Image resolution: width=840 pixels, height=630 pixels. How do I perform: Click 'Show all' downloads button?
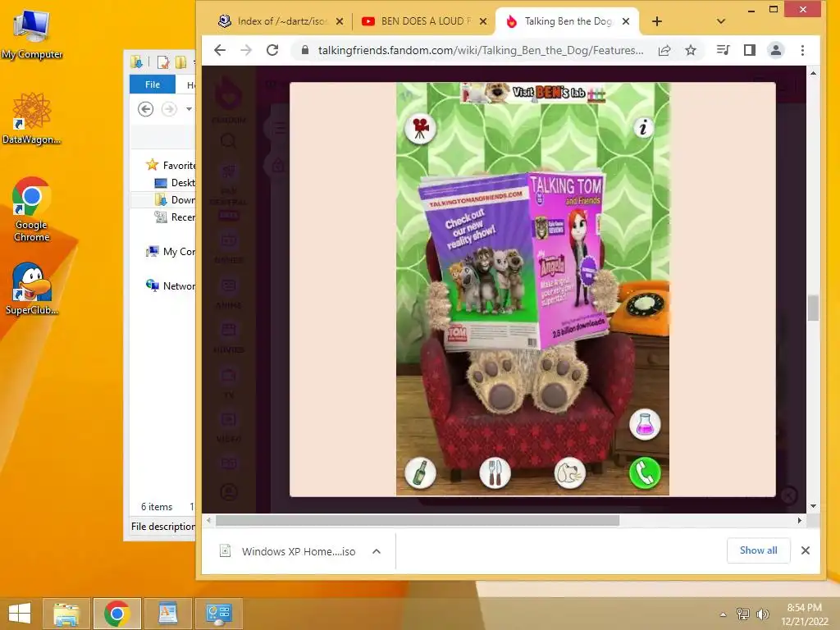click(x=758, y=550)
